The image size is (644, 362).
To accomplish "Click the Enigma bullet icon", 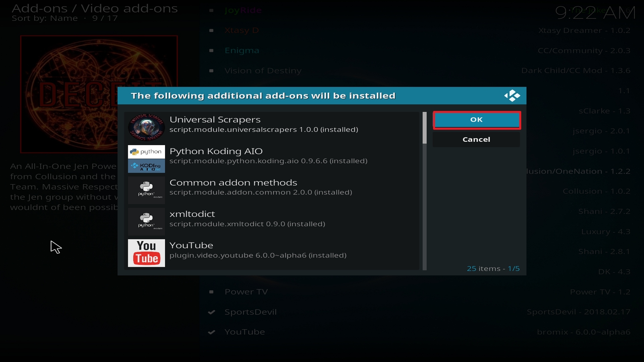I will (x=211, y=51).
